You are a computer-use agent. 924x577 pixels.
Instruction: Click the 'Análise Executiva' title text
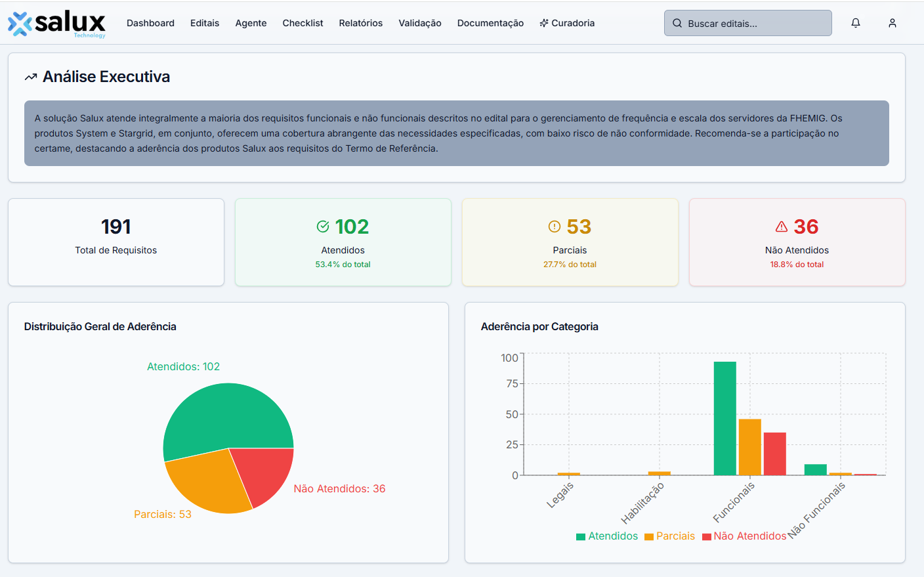coord(106,77)
